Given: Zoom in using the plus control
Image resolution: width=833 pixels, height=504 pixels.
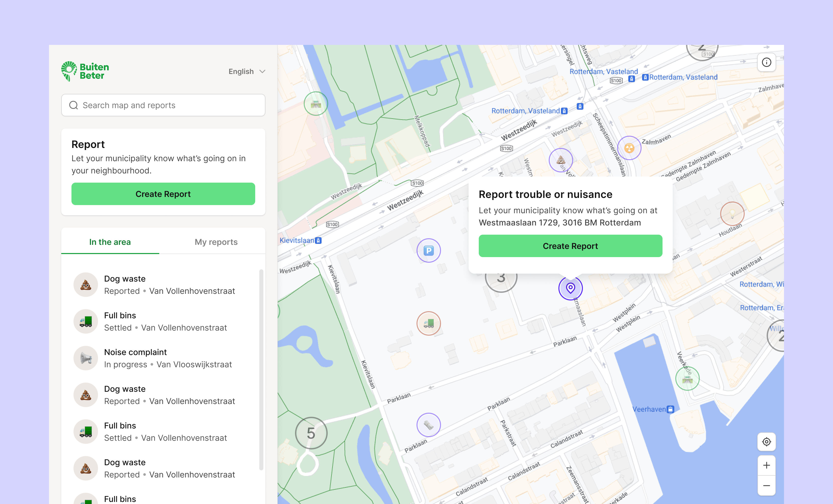Looking at the screenshot, I should tap(766, 465).
